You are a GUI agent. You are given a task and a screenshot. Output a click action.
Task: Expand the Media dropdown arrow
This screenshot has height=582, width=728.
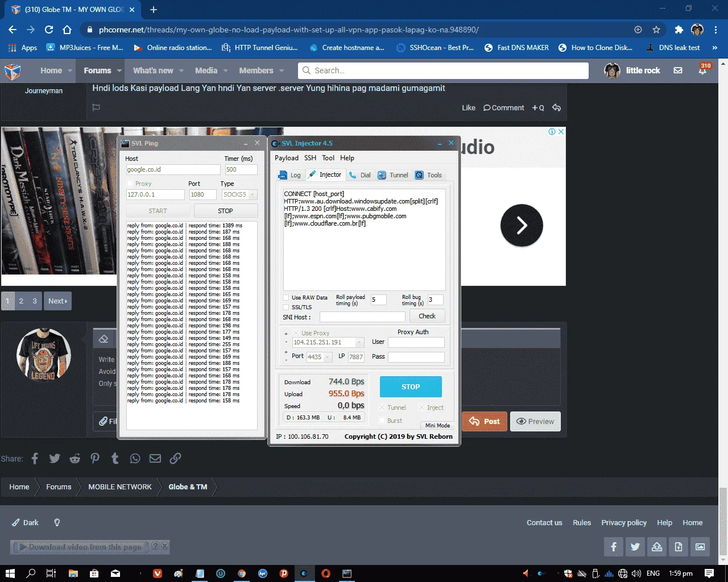coord(225,70)
